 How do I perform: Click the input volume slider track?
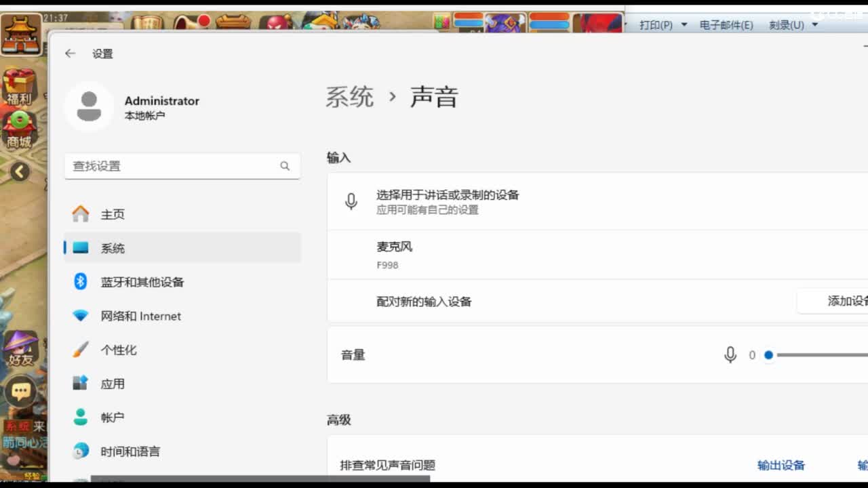[823, 355]
